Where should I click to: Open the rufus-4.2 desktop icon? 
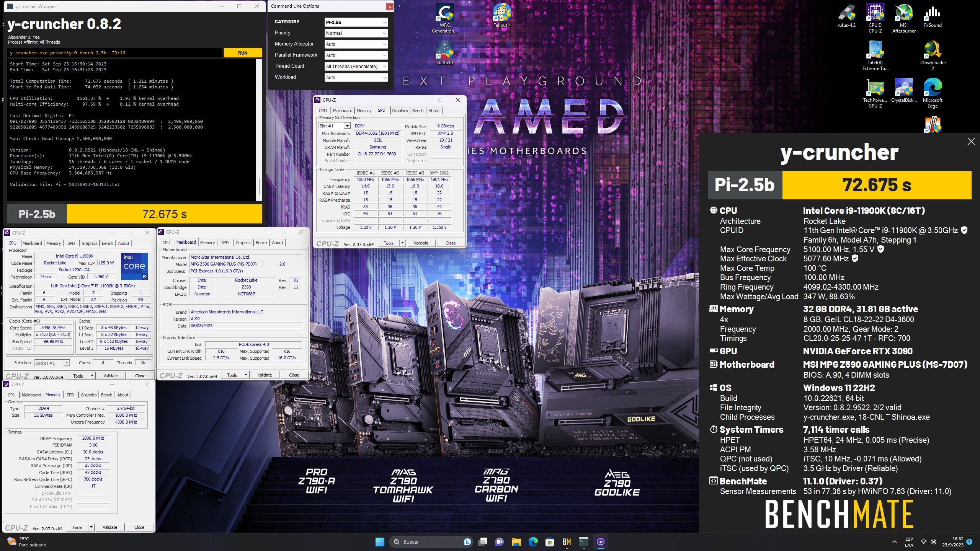point(846,15)
